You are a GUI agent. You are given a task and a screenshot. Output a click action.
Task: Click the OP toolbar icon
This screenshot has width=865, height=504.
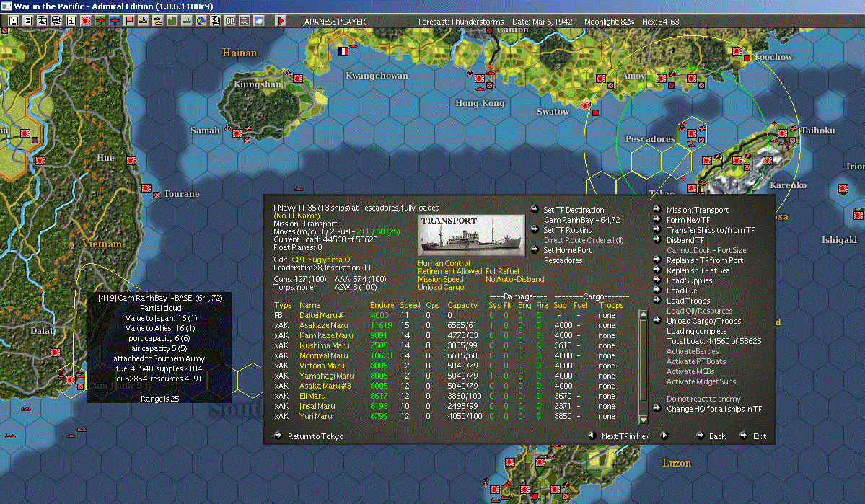click(230, 21)
